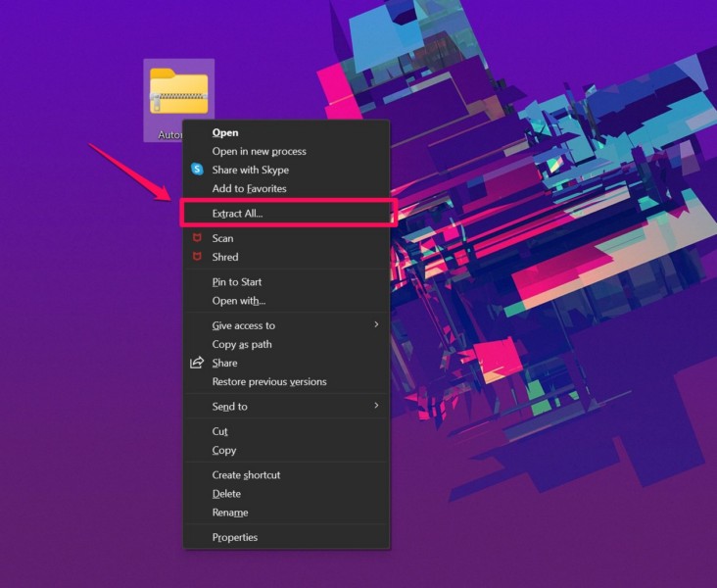Select Pin to Start entry
Image resolution: width=717 pixels, height=588 pixels.
[237, 282]
